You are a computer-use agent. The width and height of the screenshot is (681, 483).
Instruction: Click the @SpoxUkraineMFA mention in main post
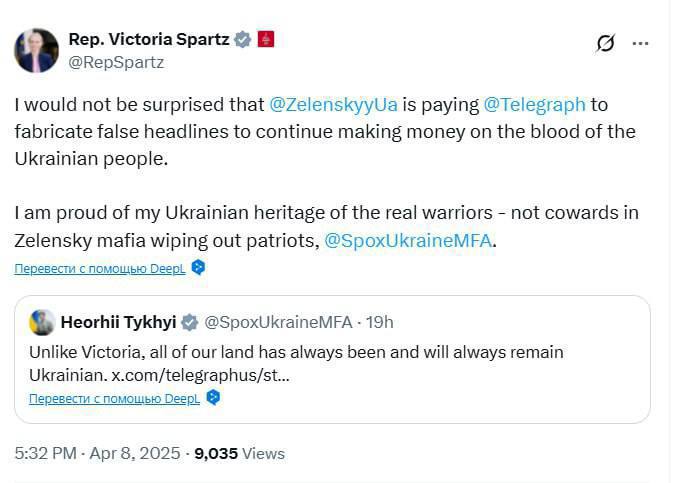tap(408, 240)
